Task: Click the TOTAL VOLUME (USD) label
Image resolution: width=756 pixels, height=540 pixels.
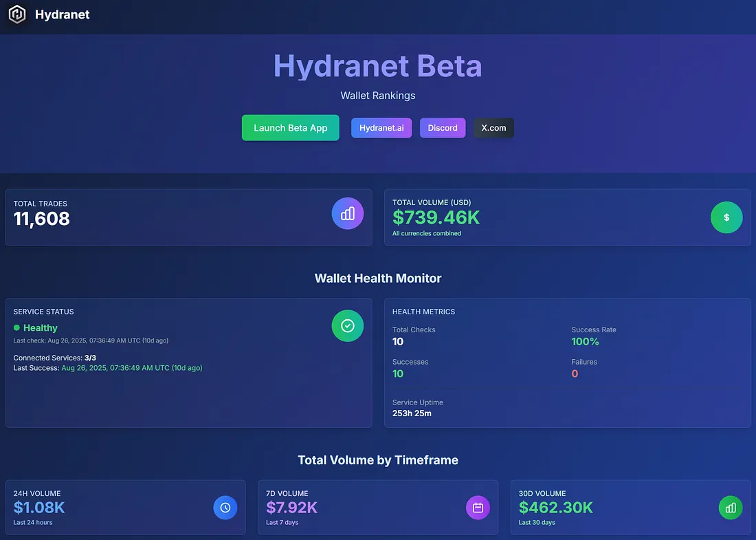Action: click(x=432, y=202)
